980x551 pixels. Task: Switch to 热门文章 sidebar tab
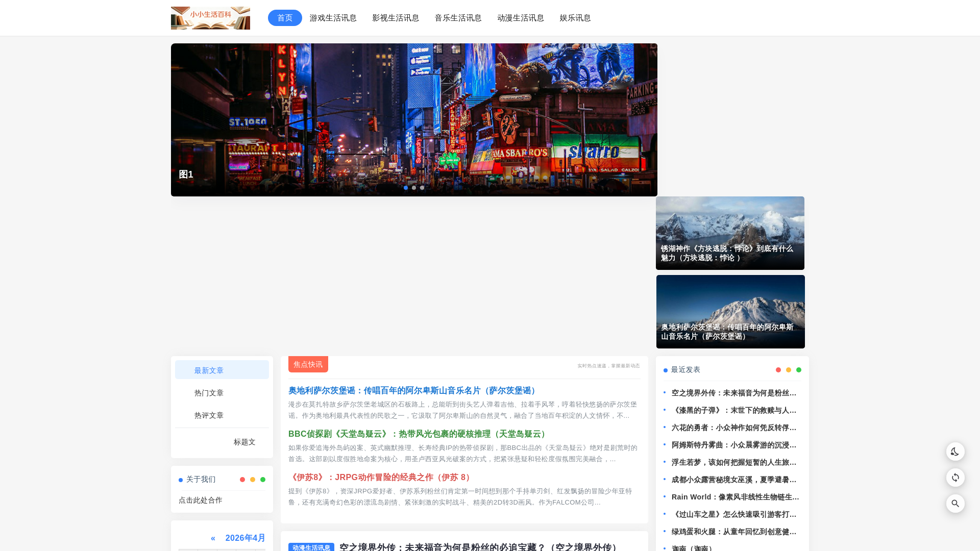pyautogui.click(x=222, y=392)
